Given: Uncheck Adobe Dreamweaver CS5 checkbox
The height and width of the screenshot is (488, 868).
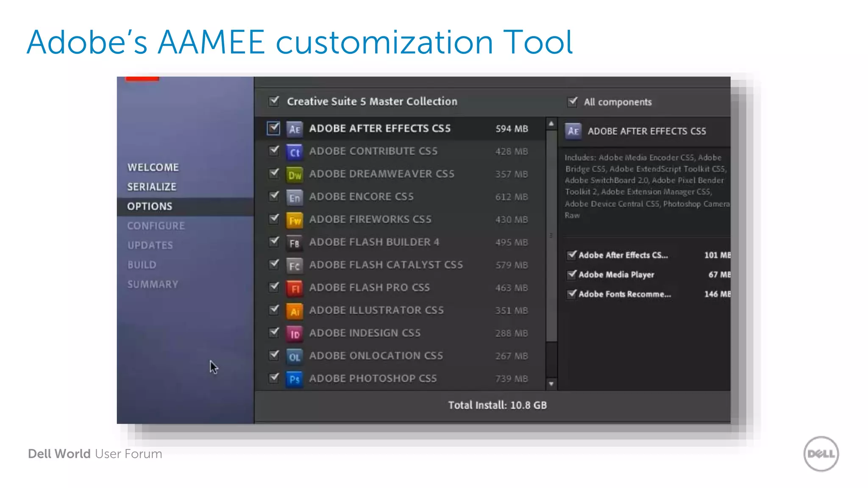Looking at the screenshot, I should pyautogui.click(x=274, y=173).
